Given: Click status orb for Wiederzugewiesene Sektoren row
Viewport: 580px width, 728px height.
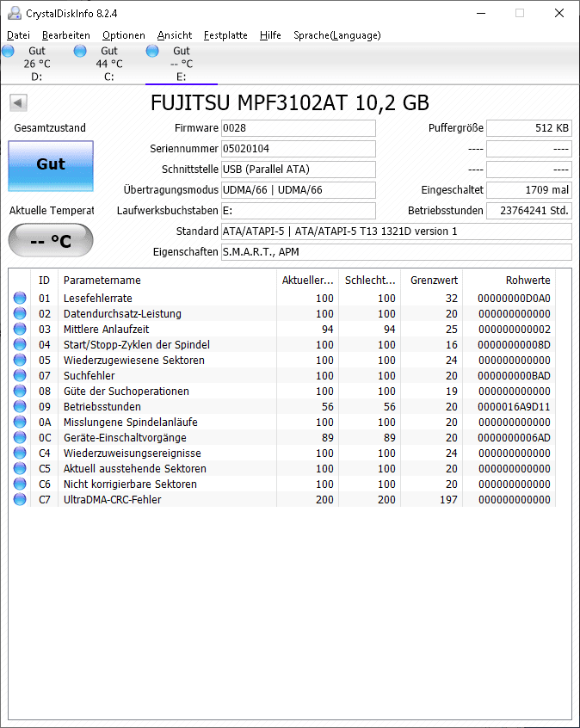Looking at the screenshot, I should pos(20,360).
